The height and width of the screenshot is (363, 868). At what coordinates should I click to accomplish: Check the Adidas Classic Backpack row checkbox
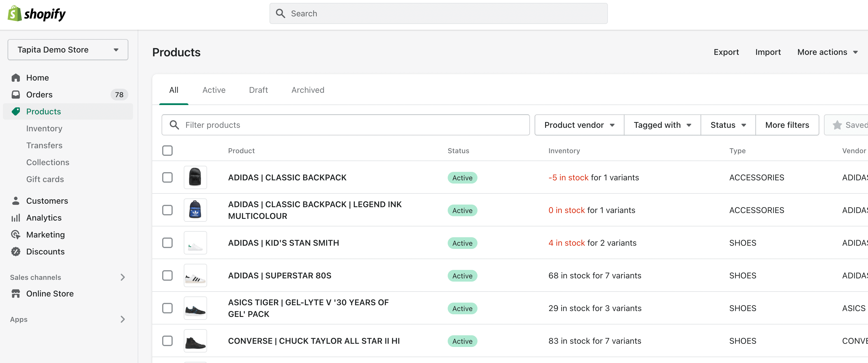tap(167, 177)
